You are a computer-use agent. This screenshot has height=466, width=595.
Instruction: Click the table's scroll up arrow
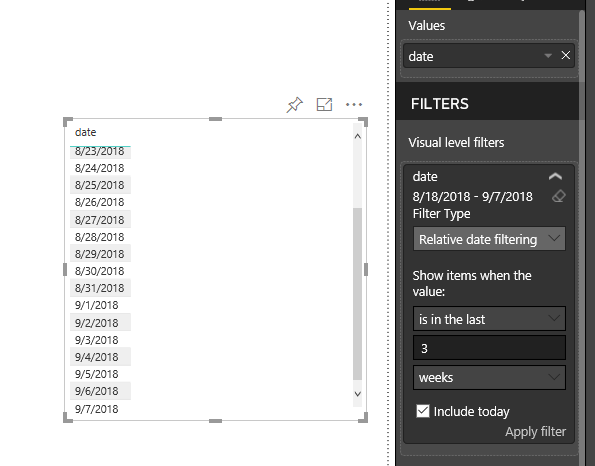tap(357, 137)
